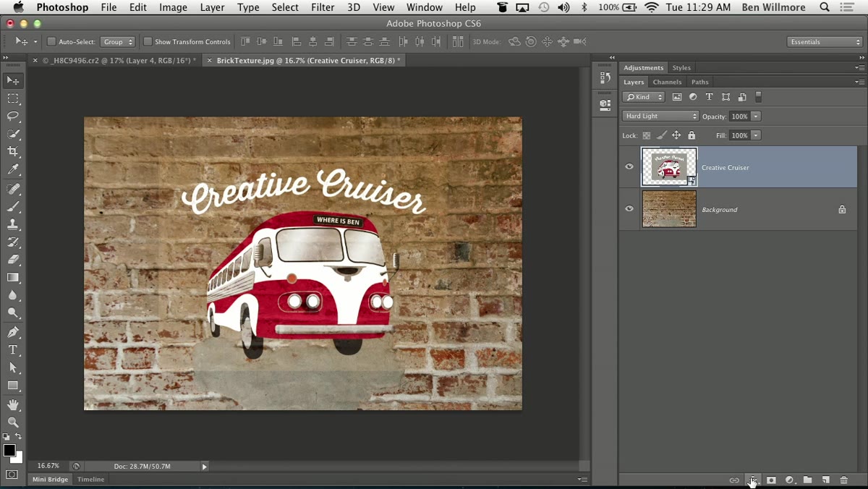Viewport: 868px width, 489px height.
Task: Open the Layers panel options menu
Action: tap(859, 82)
